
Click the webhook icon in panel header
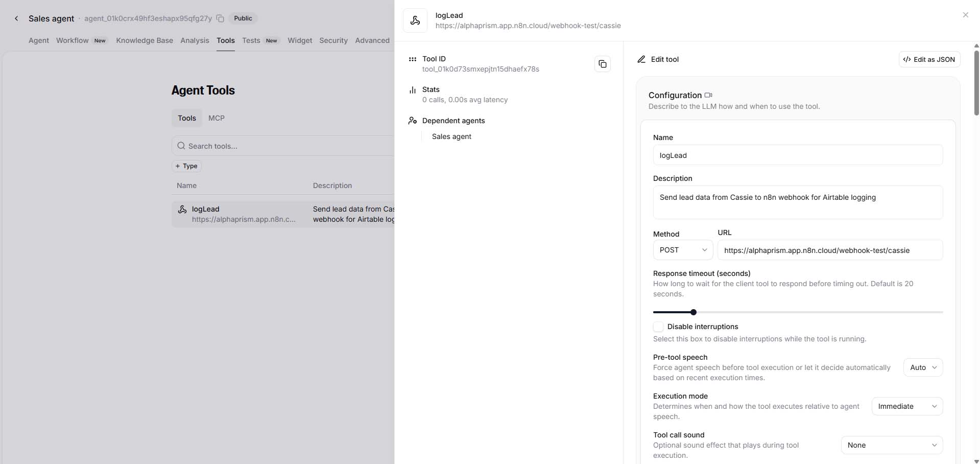(415, 20)
